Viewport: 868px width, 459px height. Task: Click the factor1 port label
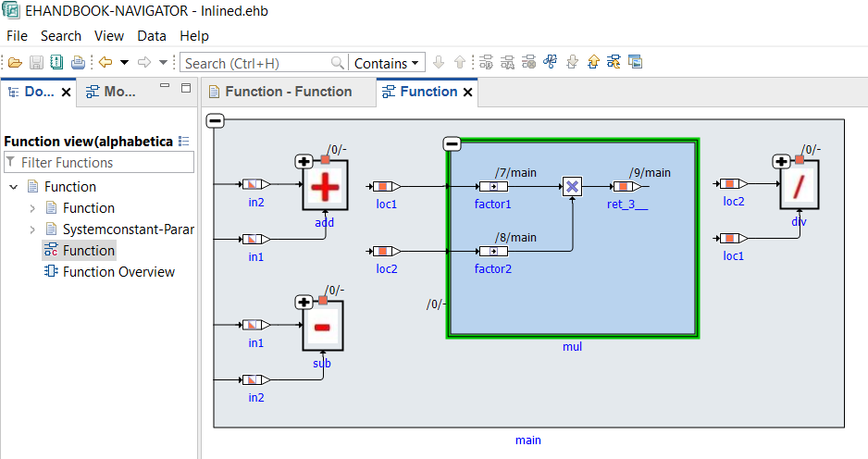(x=493, y=203)
